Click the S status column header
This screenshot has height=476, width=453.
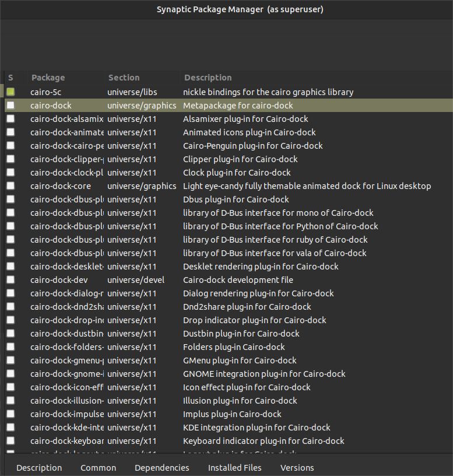coord(10,78)
